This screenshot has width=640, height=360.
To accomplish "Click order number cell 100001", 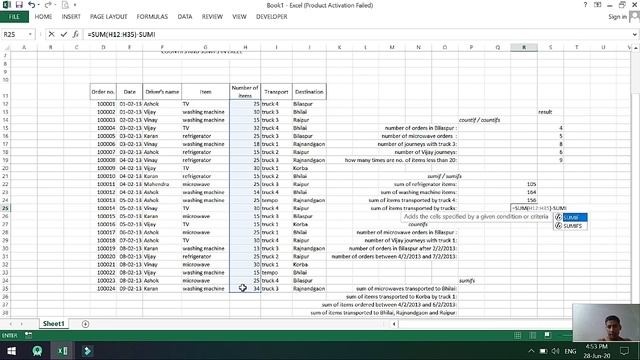I will tap(103, 104).
